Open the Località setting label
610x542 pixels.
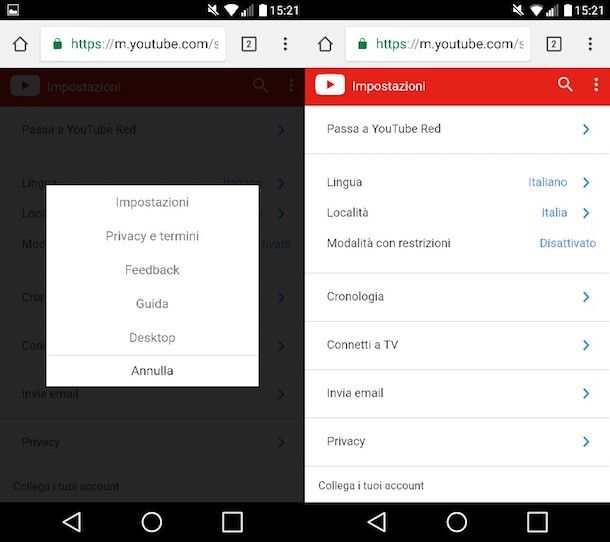pyautogui.click(x=347, y=212)
